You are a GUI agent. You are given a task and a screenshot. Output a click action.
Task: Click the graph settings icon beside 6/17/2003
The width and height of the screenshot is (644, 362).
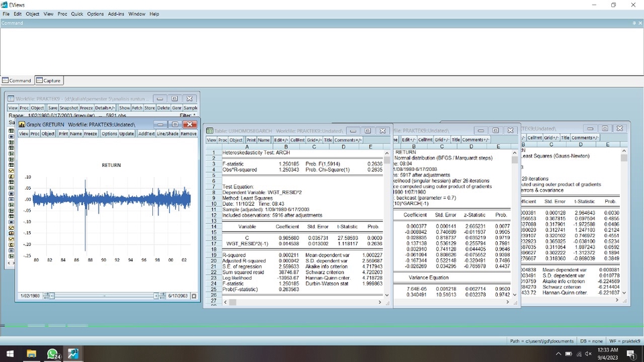coord(194,296)
